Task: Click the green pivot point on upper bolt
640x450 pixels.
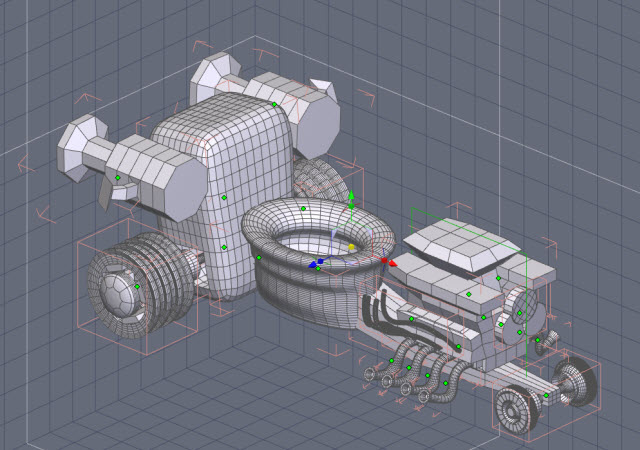Action: 274,105
